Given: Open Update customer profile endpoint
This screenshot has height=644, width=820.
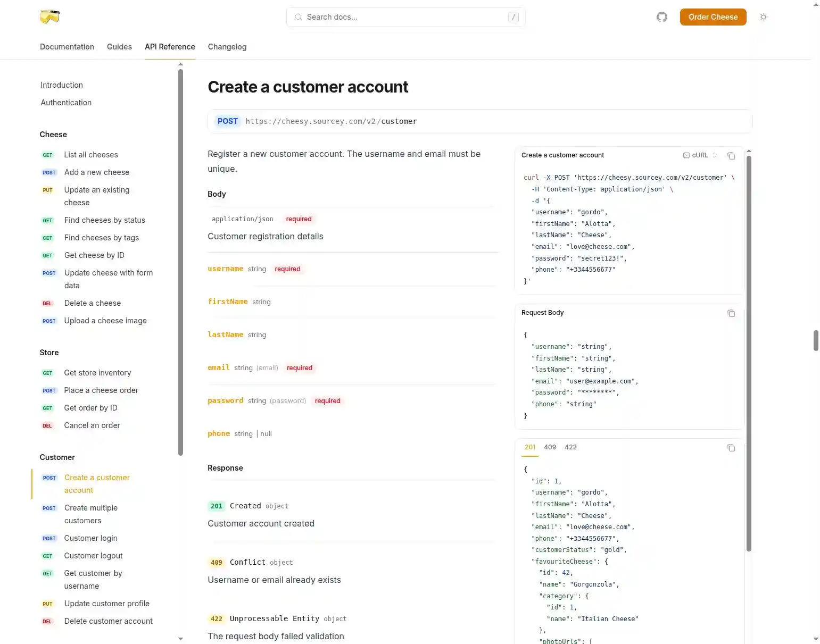Looking at the screenshot, I should click(x=107, y=604).
